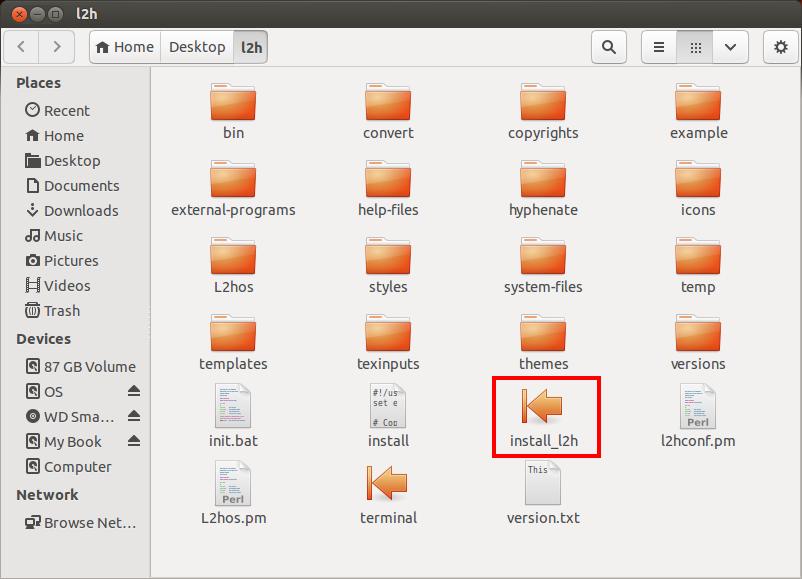Switch to grid icon view

tap(695, 47)
